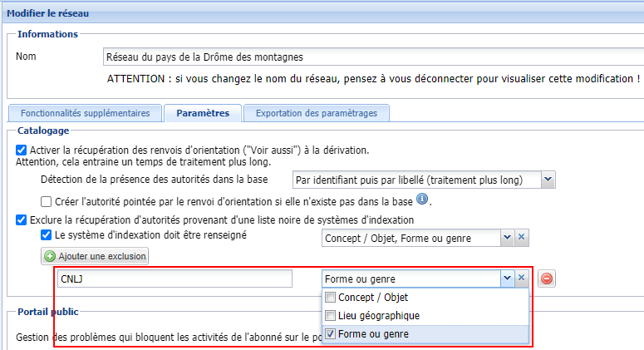Toggle Le système d'indexation doit être renseigné
This screenshot has height=350, width=644.
coord(47,236)
